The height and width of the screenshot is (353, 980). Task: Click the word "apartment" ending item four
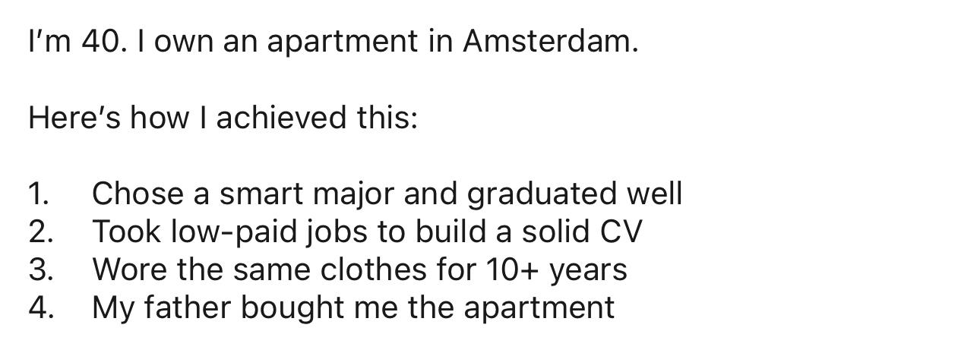(538, 308)
